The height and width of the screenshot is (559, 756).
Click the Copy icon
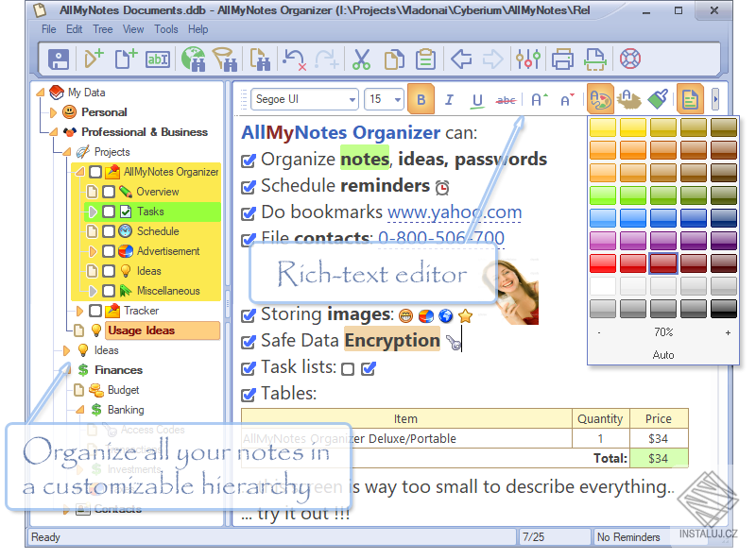[x=394, y=59]
